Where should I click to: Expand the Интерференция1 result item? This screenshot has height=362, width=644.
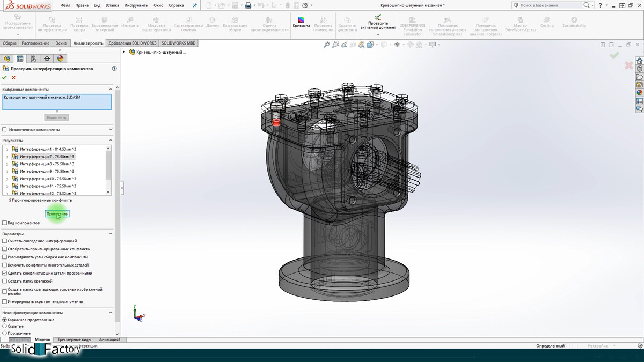(7, 149)
